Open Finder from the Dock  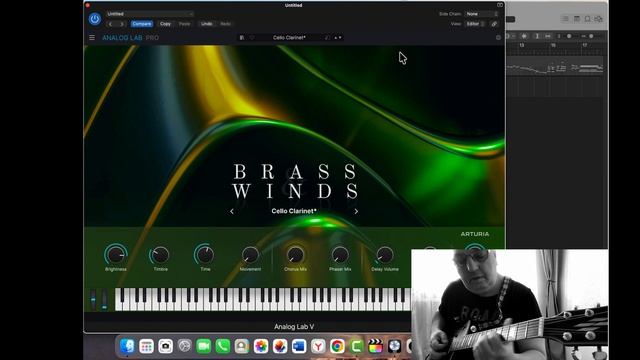(127, 346)
